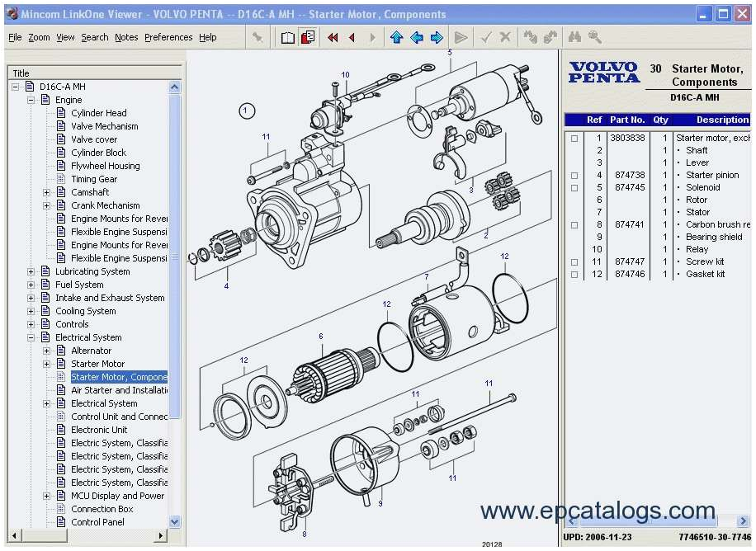Collapse the Engine branch in the tree
756x551 pixels.
(x=31, y=99)
